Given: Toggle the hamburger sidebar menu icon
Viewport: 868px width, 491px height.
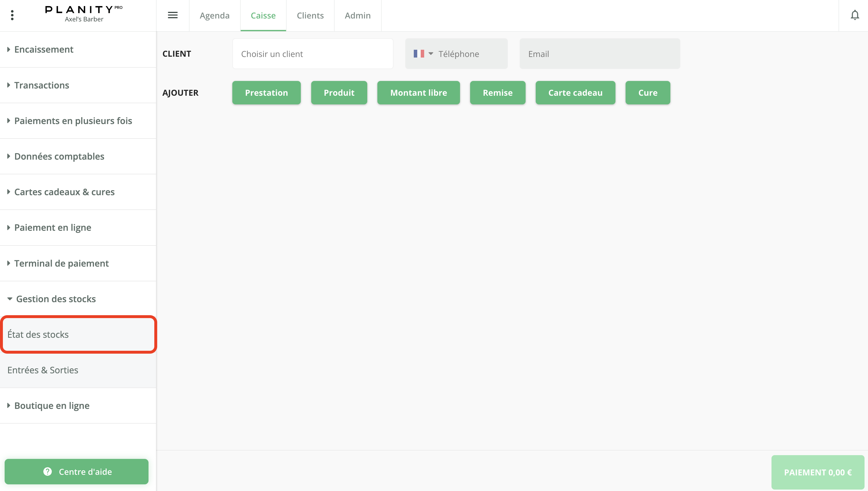Looking at the screenshot, I should tap(173, 15).
